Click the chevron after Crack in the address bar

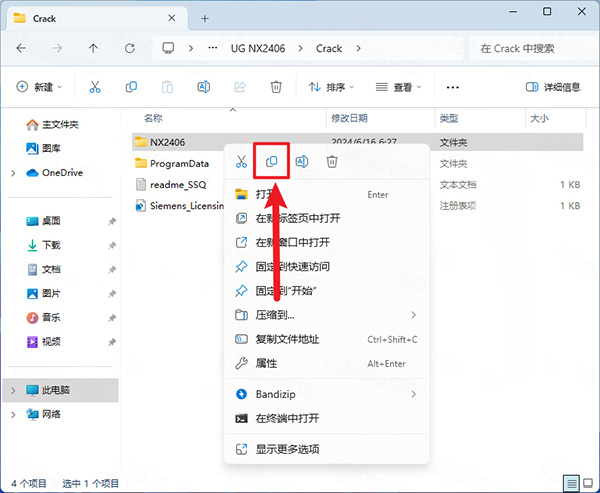click(359, 48)
